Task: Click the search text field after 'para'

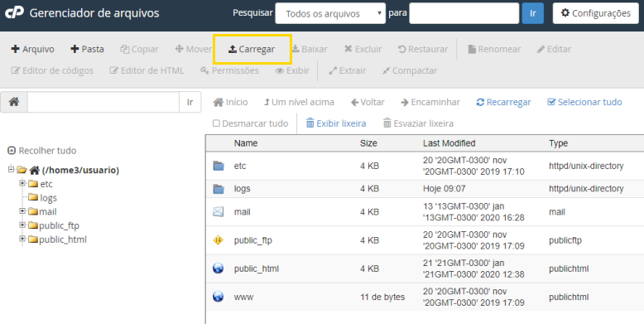Action: [464, 13]
